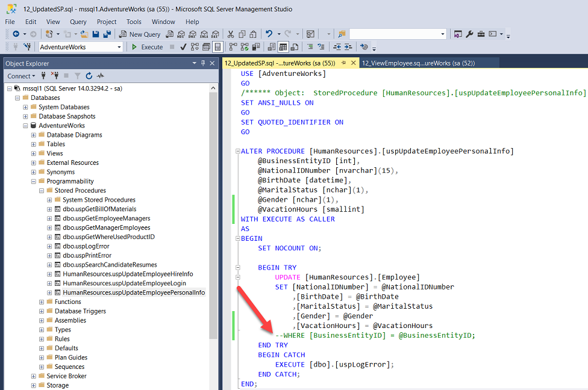
Task: Click the Execute button
Action: [x=148, y=47]
